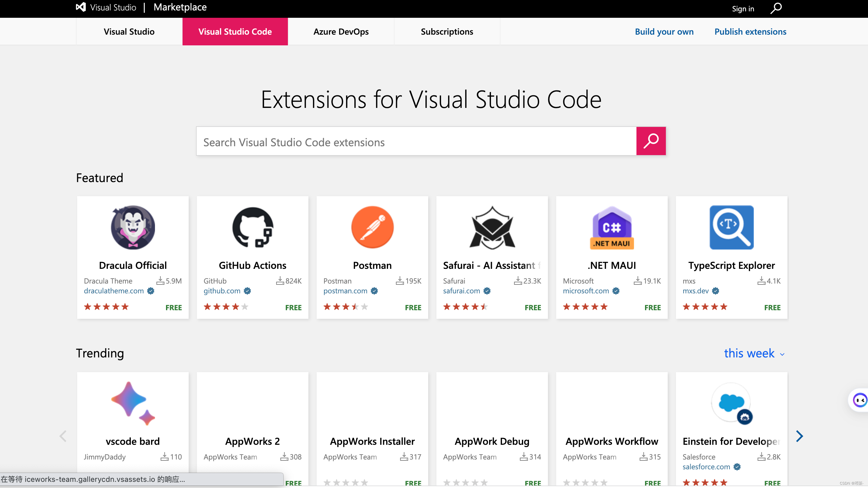The image size is (868, 488).
Task: Click the Featured section heading
Action: pos(100,178)
